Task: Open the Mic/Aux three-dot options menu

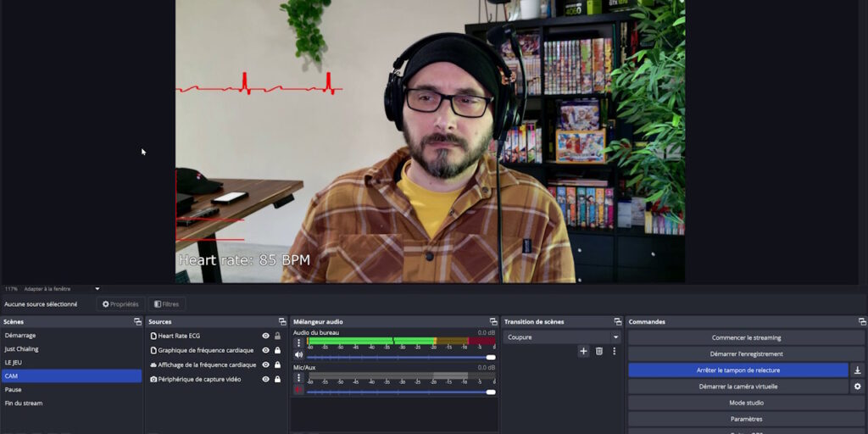Action: [x=299, y=377]
